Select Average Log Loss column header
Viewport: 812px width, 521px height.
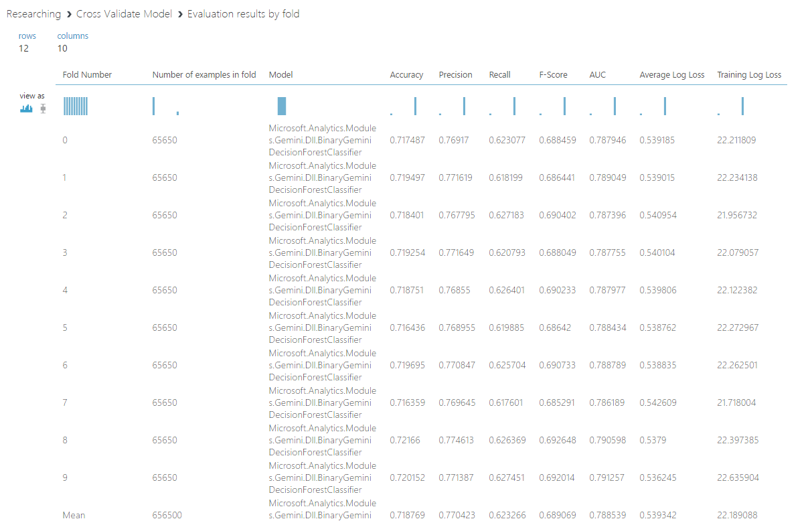(672, 74)
